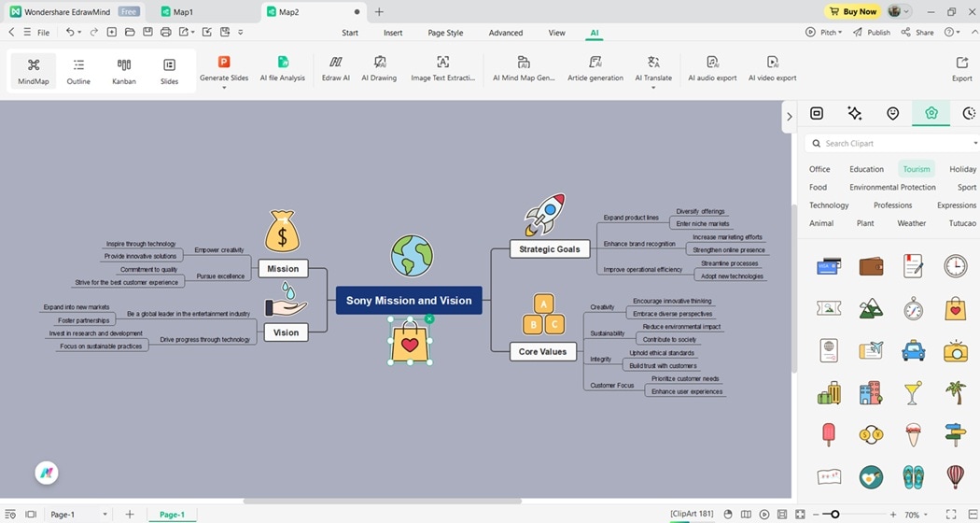Insert the camera clipart
This screenshot has height=523, width=980.
[x=956, y=350]
